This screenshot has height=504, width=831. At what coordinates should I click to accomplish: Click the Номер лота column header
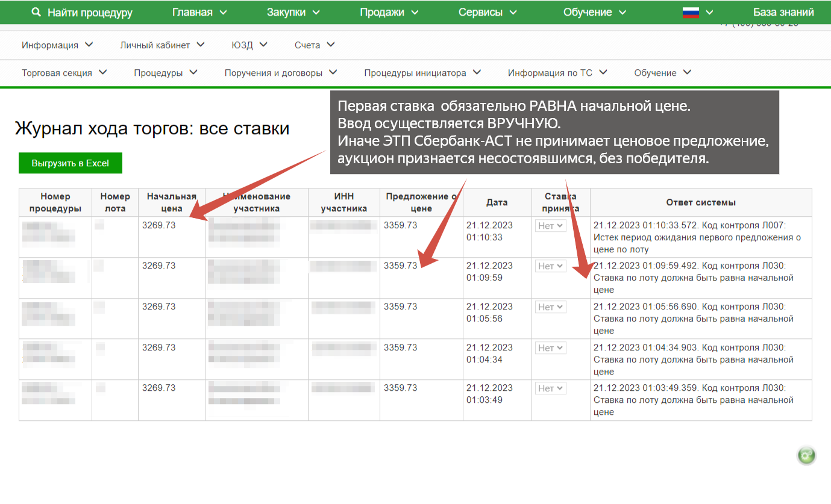point(115,202)
